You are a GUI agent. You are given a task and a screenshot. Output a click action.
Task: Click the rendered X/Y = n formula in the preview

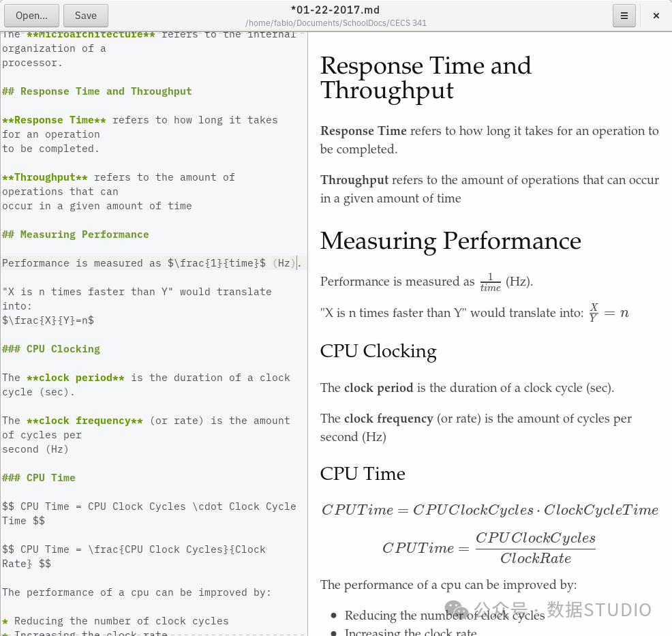click(x=609, y=312)
